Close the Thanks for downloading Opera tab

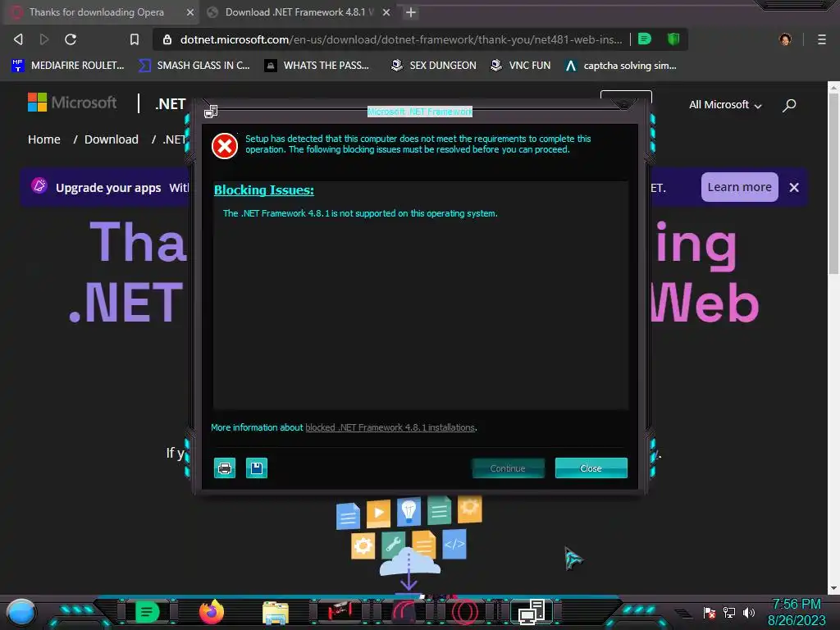pyautogui.click(x=190, y=12)
